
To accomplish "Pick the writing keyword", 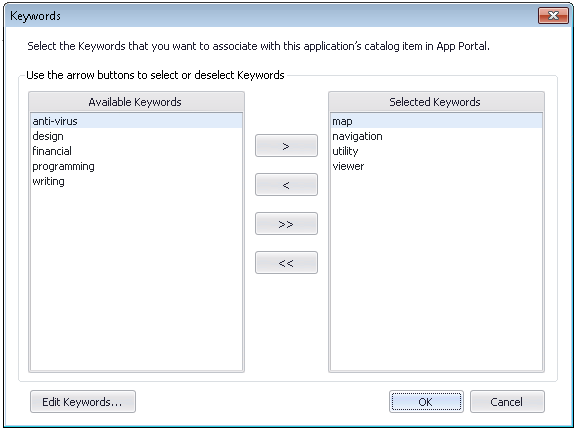I will 136,181.
